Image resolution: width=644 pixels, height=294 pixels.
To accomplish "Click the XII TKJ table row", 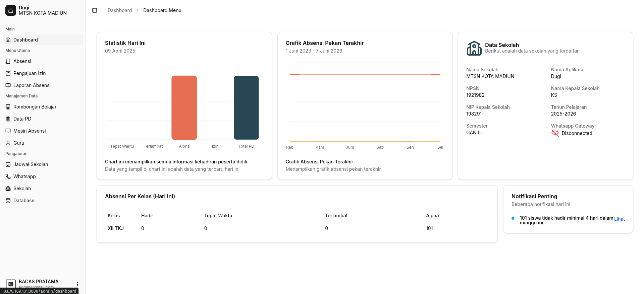I will (x=297, y=228).
